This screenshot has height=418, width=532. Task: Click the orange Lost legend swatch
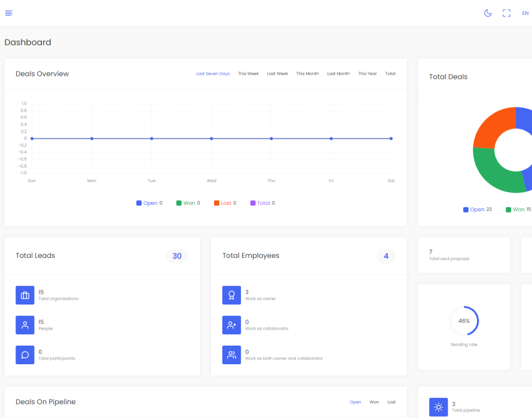pyautogui.click(x=216, y=203)
